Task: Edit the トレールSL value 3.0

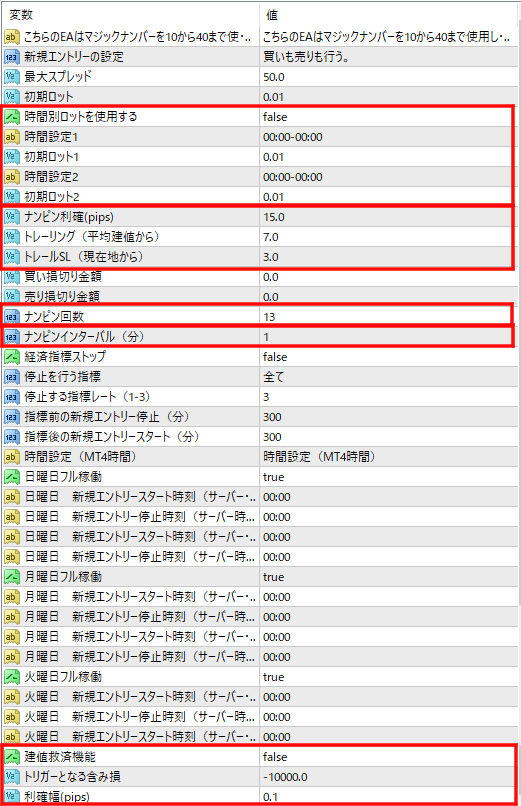Action: (271, 257)
